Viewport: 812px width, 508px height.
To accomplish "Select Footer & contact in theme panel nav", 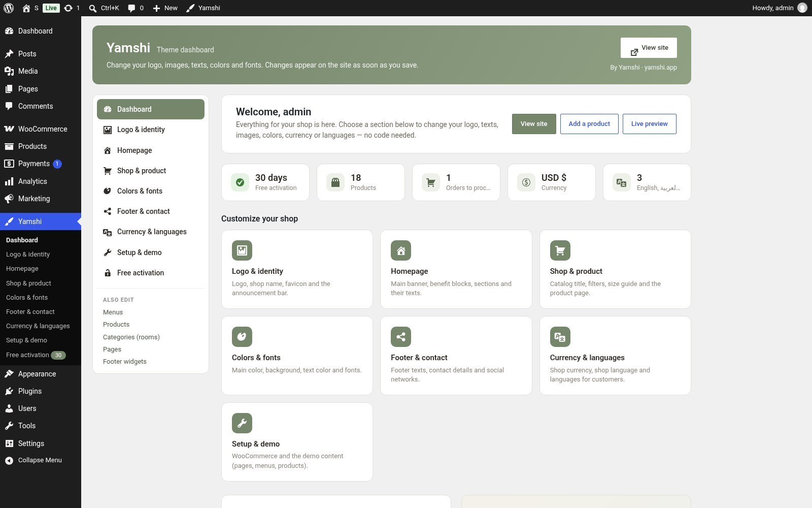I will pyautogui.click(x=151, y=211).
